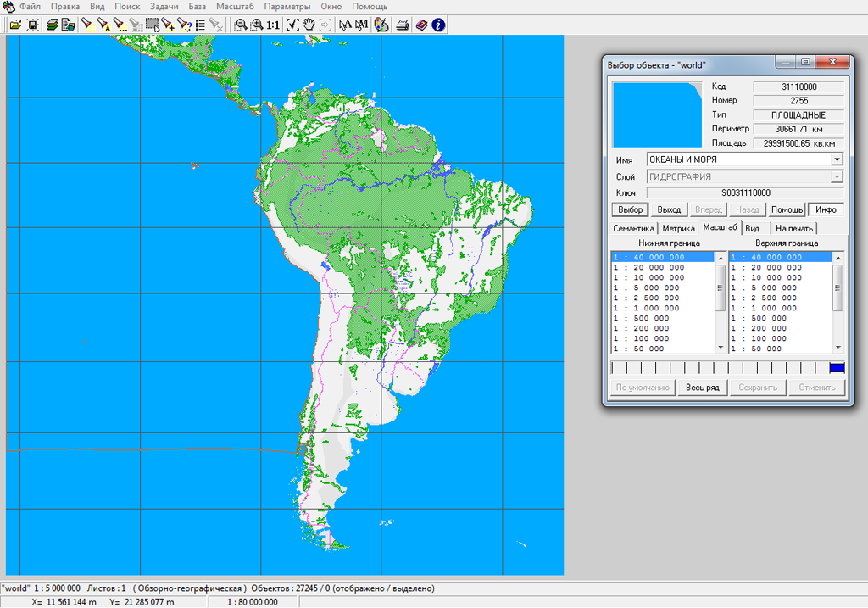Click the zoom in magnifier icon
Image resolution: width=868 pixels, height=608 pixels.
tap(256, 25)
